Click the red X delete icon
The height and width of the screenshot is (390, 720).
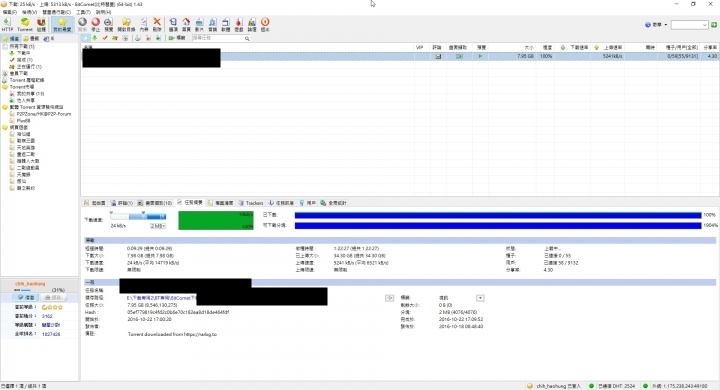(157, 24)
